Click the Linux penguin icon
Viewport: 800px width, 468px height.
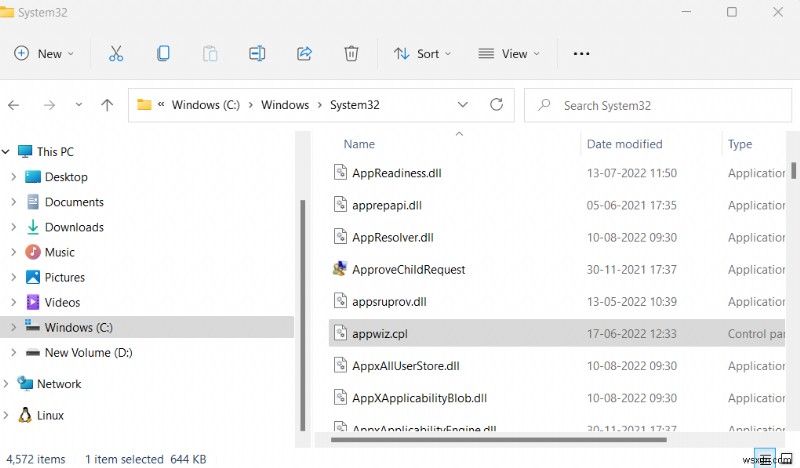coord(24,415)
